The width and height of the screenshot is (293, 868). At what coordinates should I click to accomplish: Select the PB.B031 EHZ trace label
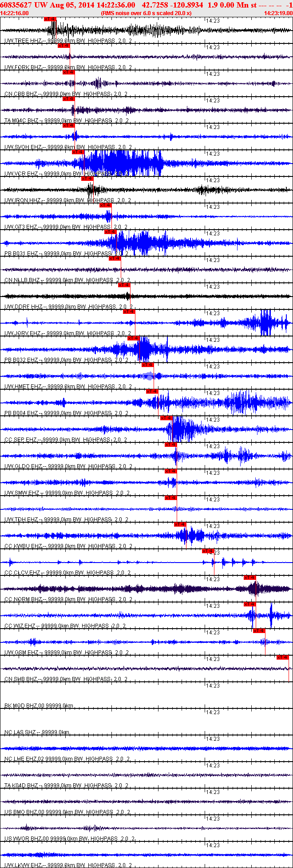(66, 254)
